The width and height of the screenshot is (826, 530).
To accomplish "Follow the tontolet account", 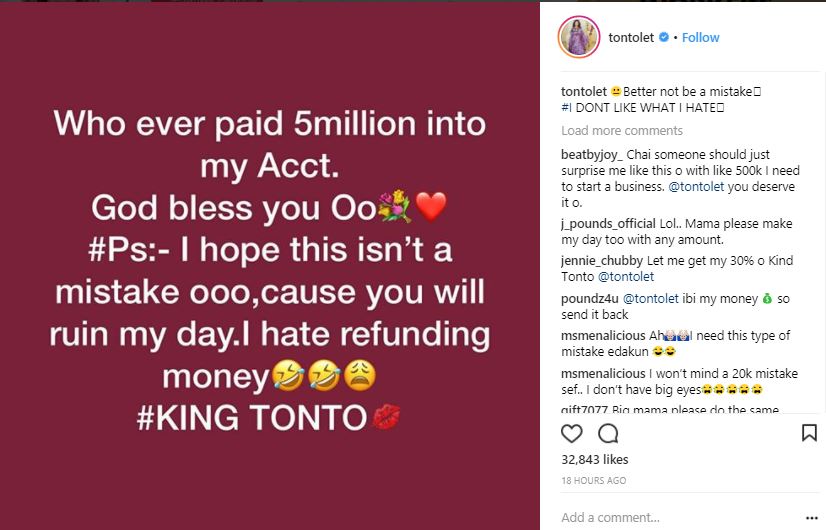I will point(700,38).
